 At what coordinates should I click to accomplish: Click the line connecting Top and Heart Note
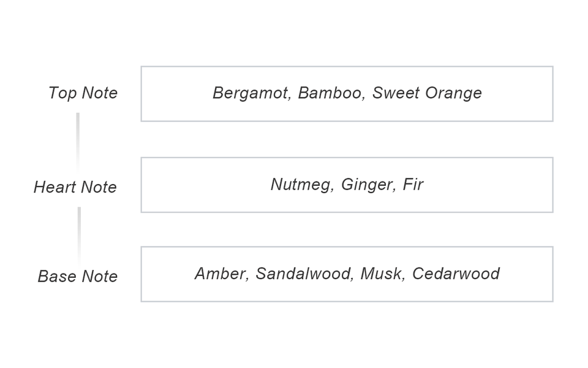pos(78,141)
